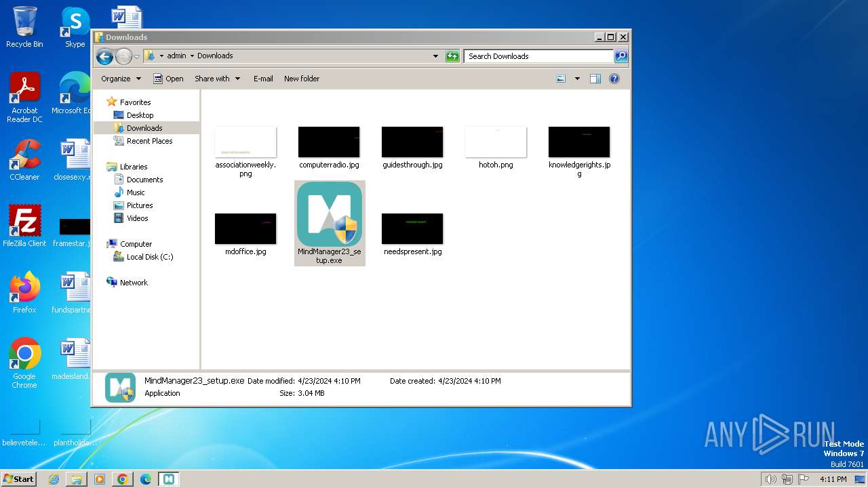Viewport: 868px width, 488px height.
Task: Select Downloads in navigation pane
Action: pyautogui.click(x=144, y=128)
